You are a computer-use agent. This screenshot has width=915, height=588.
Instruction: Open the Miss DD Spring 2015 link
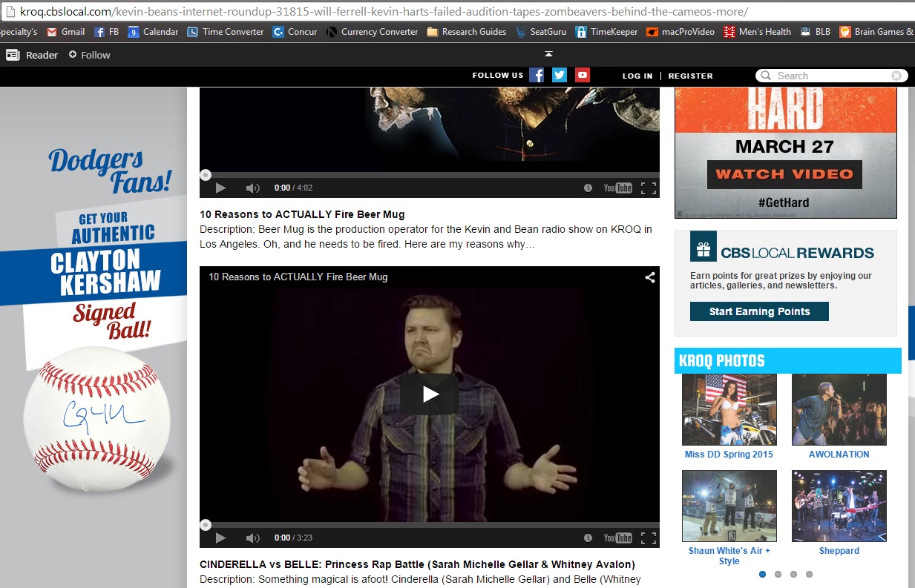tap(729, 455)
